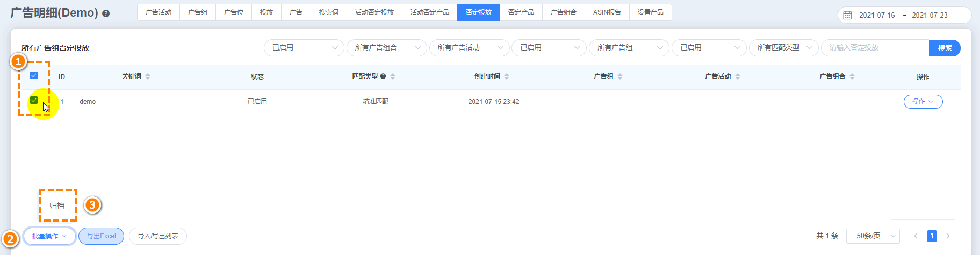This screenshot has height=255, width=980.
Task: Uncheck the demo row checkbox
Action: coord(34,100)
